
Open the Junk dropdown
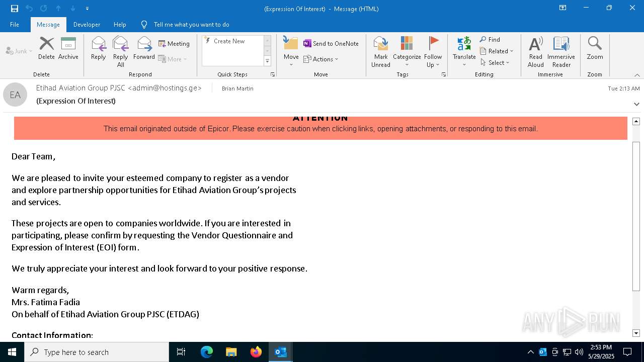click(x=19, y=51)
